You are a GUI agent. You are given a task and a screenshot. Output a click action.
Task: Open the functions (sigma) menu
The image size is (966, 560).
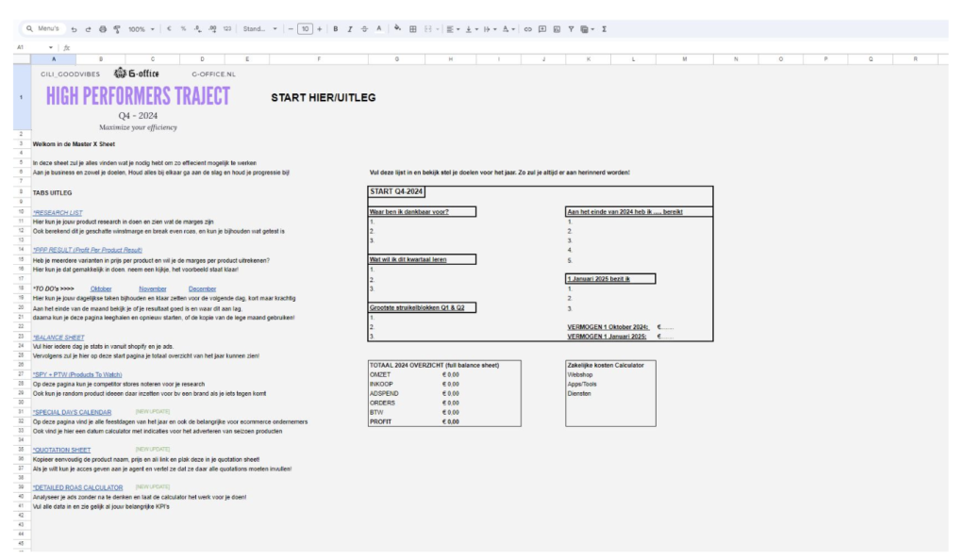point(605,29)
